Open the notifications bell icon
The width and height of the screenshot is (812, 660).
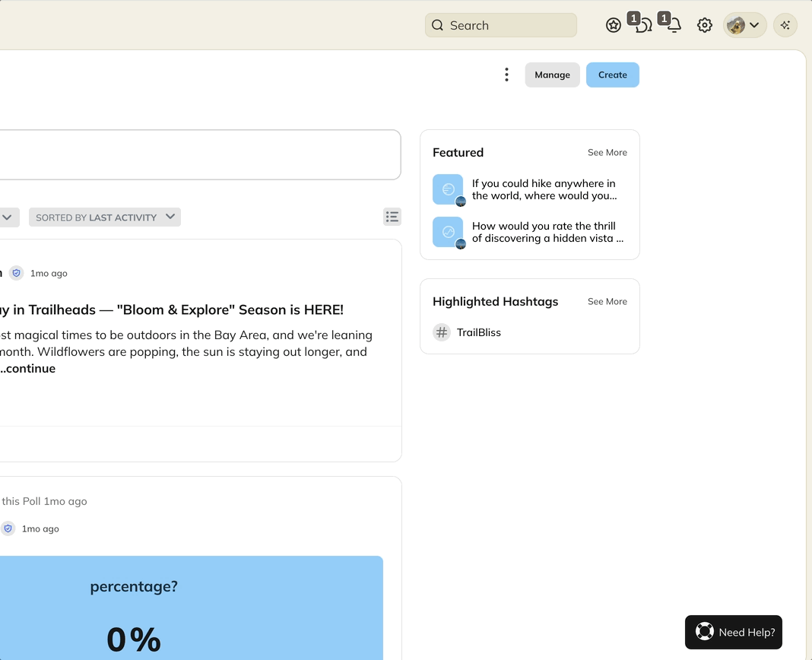click(674, 24)
